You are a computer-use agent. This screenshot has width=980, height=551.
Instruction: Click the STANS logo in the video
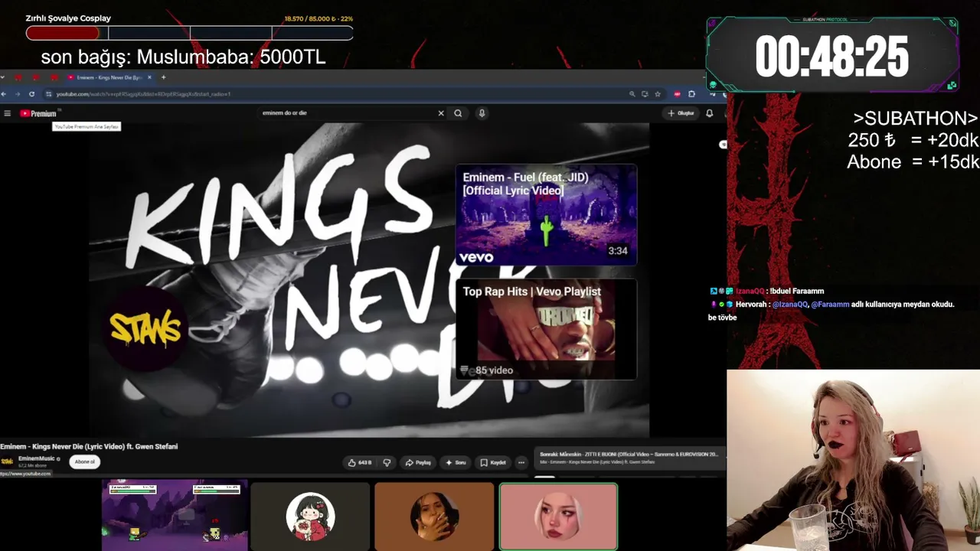[145, 329]
